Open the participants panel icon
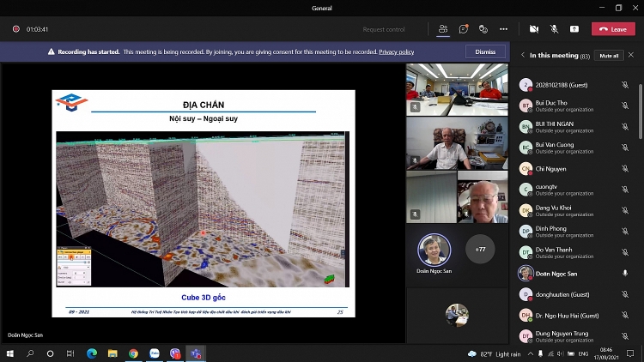644x362 pixels. tap(443, 29)
